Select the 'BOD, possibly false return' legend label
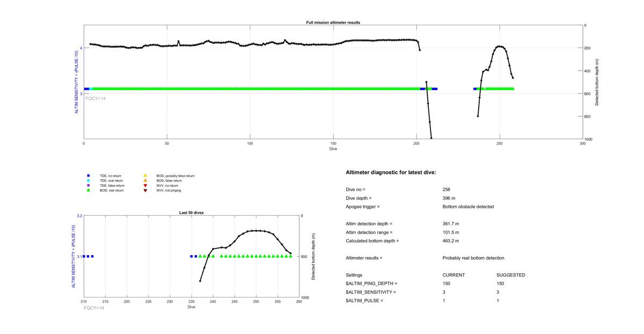This screenshot has height=334, width=644. click(175, 176)
